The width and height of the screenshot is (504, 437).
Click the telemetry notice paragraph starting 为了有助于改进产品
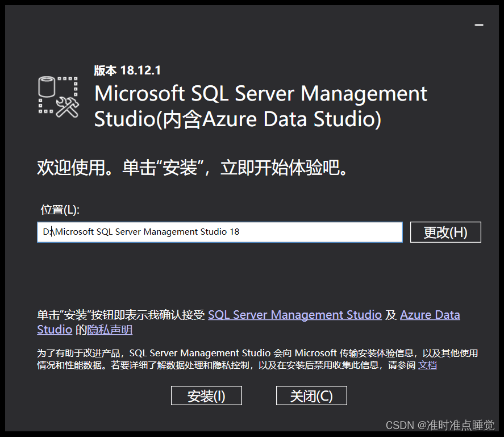click(x=256, y=359)
